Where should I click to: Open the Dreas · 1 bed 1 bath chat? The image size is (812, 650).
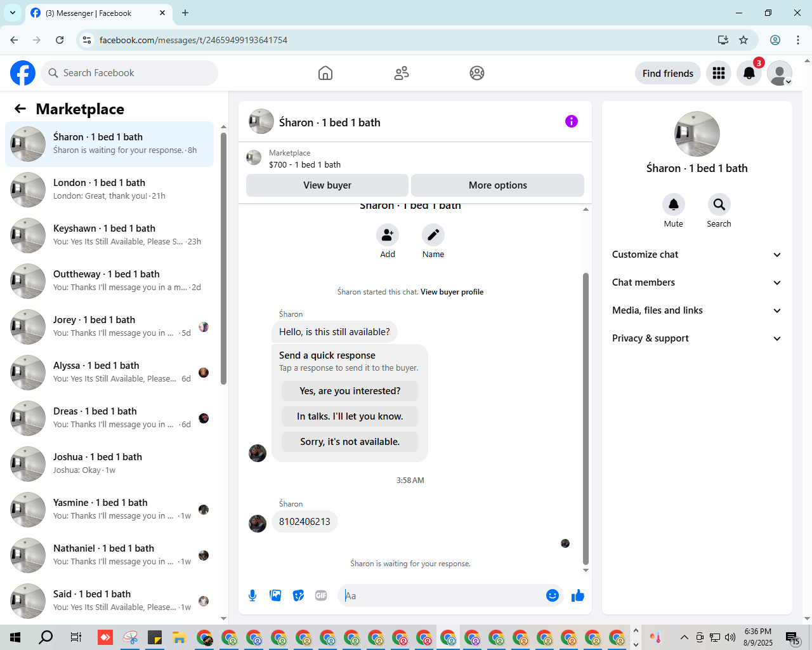(x=110, y=418)
